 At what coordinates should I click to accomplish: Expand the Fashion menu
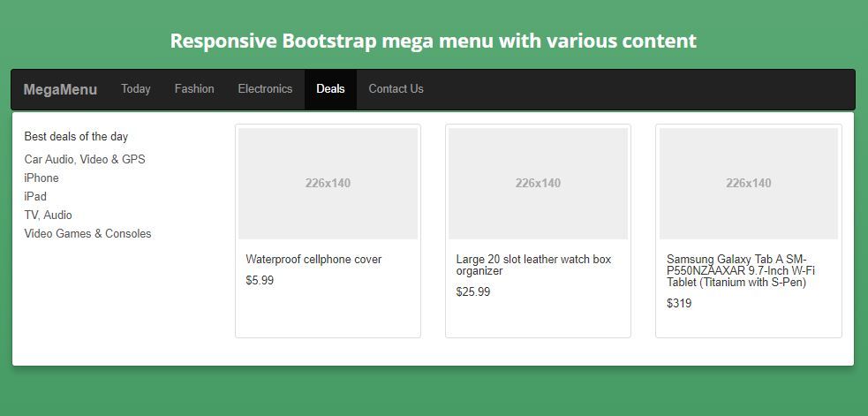pos(194,89)
